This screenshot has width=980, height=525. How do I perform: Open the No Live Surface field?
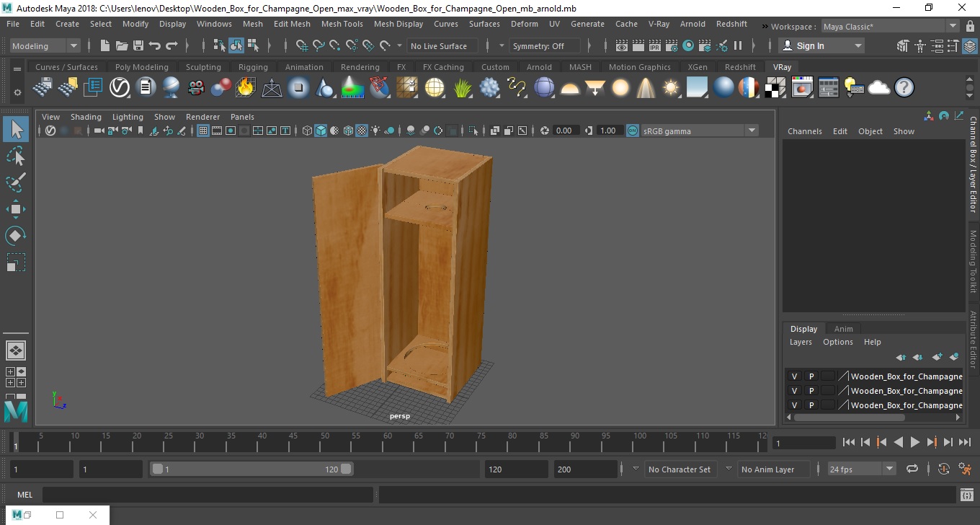[x=442, y=45]
